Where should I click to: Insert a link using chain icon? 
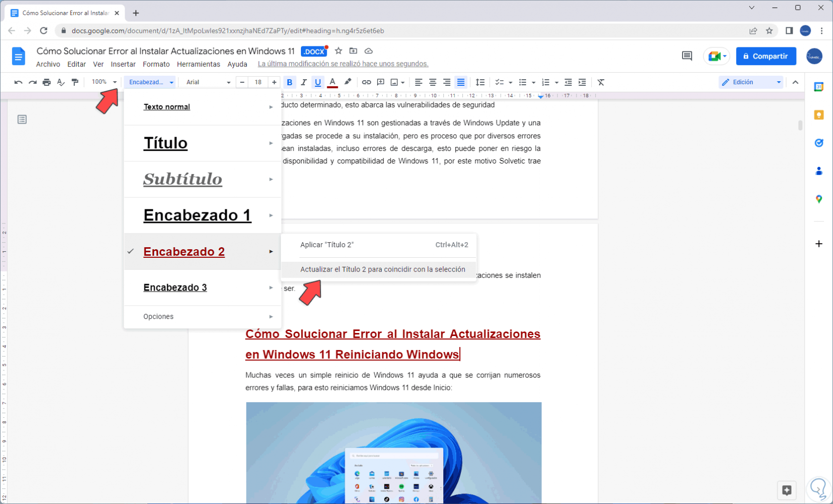[367, 82]
